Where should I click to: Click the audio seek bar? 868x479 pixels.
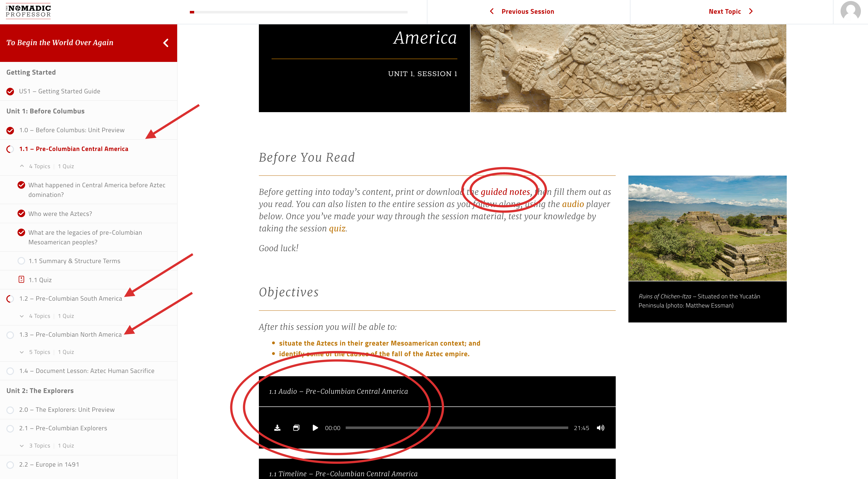[457, 428]
